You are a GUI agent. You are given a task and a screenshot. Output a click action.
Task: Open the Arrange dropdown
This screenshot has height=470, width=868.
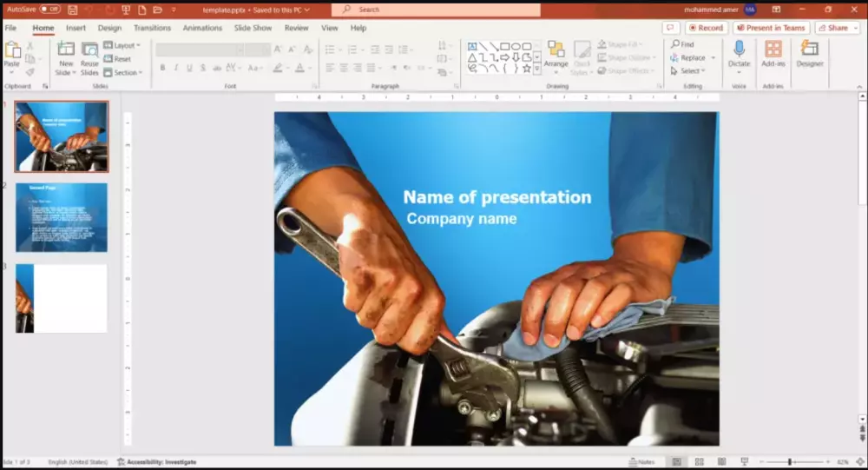tap(556, 57)
